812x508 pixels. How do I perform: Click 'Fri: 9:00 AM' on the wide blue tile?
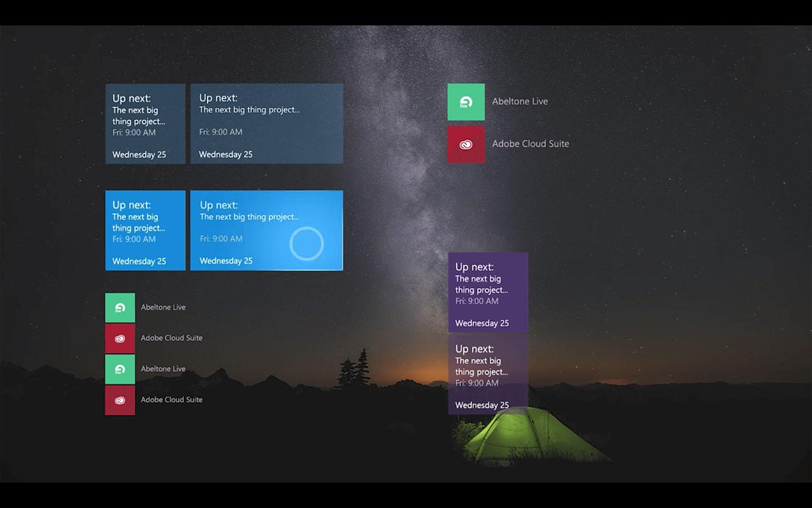click(x=220, y=239)
